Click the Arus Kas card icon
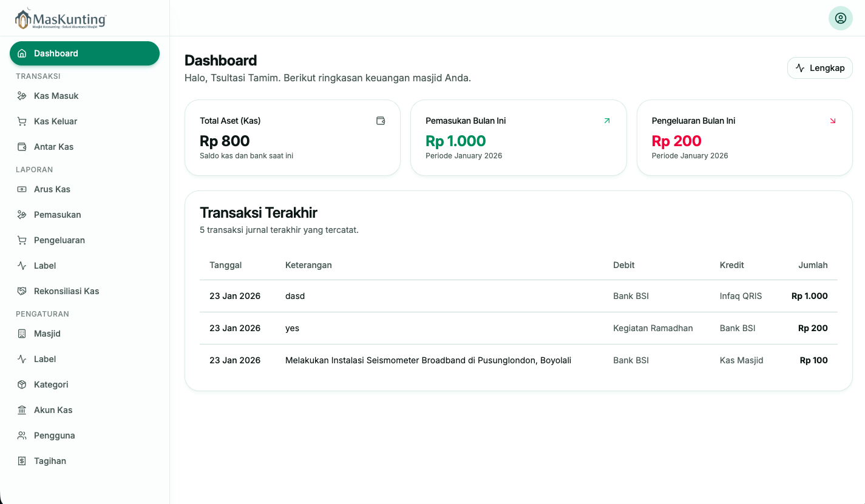 coord(22,189)
